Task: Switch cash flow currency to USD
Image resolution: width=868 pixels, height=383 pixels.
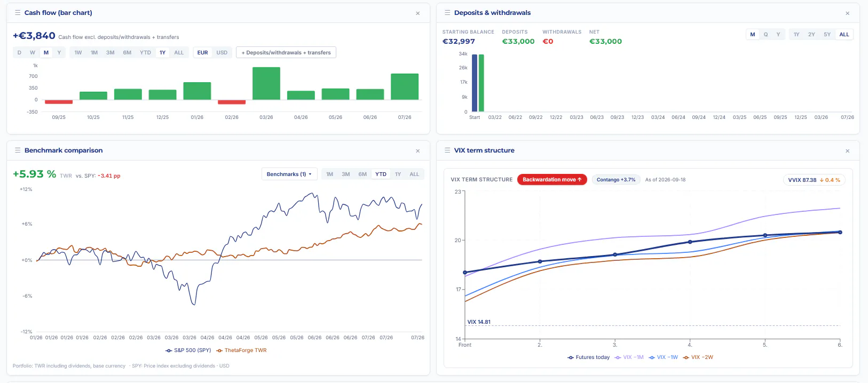Action: coord(222,52)
